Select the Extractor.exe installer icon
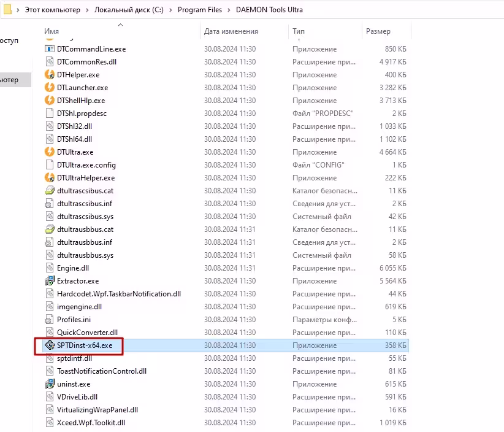 coord(50,281)
